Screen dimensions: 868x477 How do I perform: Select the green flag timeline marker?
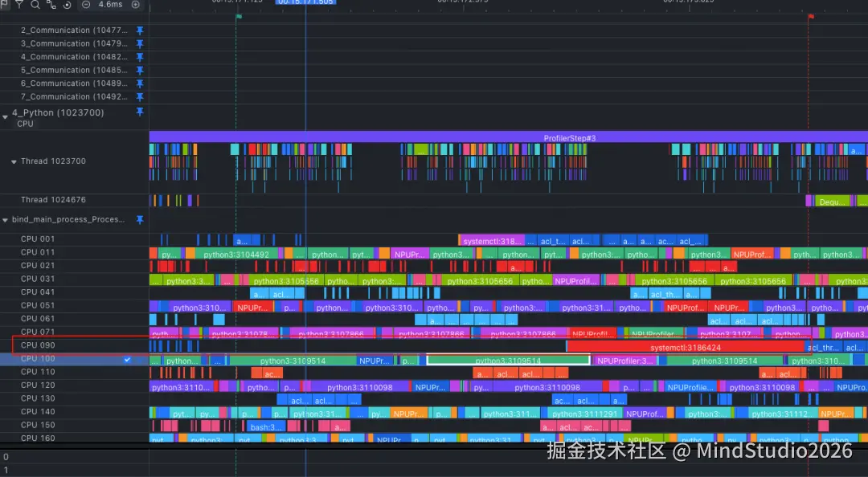coord(240,17)
